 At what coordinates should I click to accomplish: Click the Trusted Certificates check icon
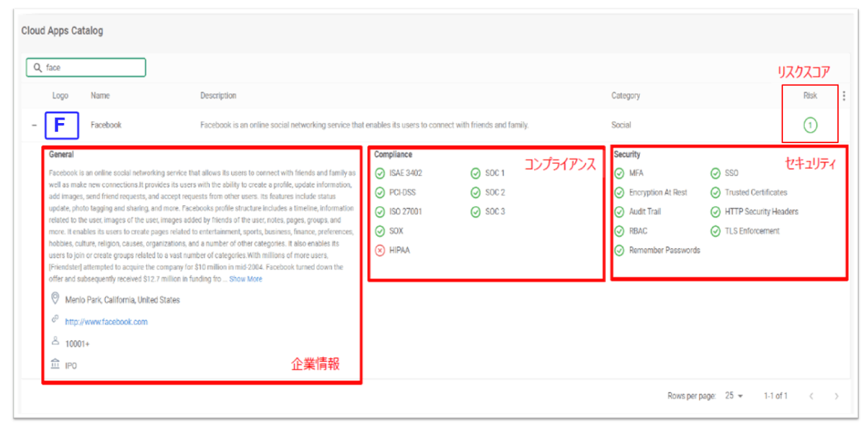coord(715,193)
